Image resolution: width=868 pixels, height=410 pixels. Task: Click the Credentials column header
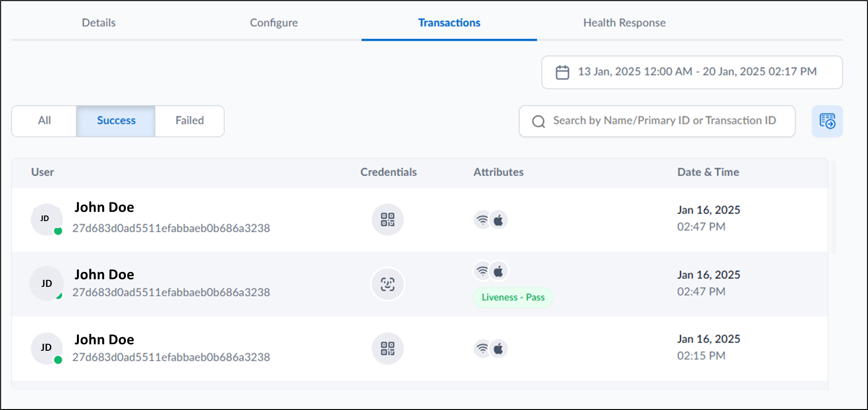388,172
